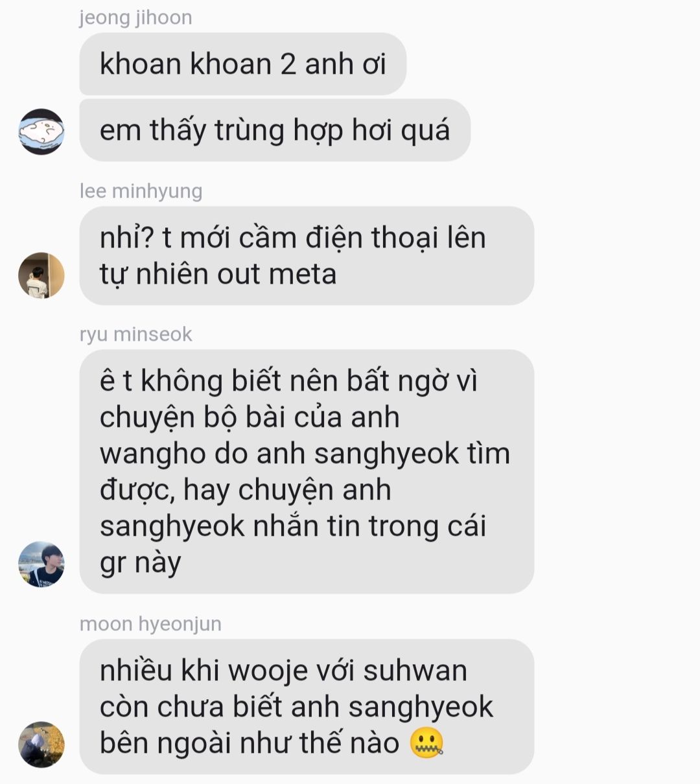Select the sender name lee minhyung

pos(141,191)
